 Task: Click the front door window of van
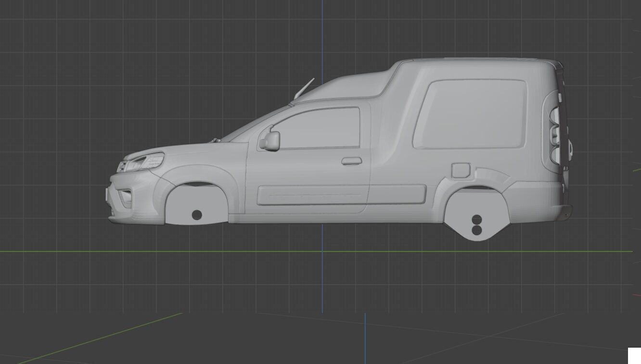coord(316,128)
